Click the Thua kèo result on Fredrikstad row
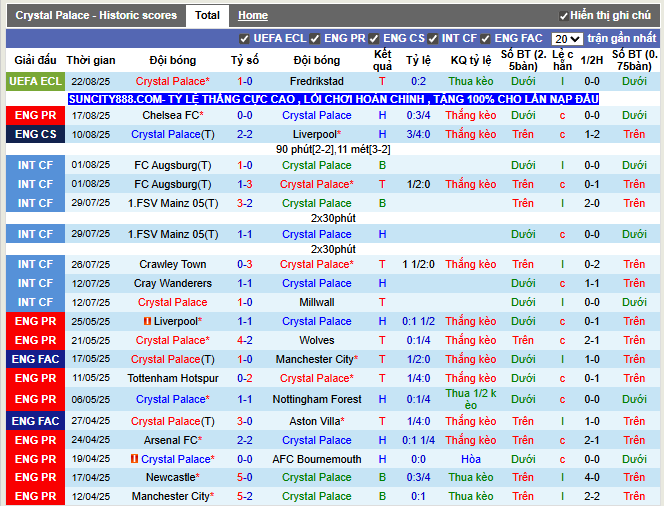Image resolution: width=664 pixels, height=506 pixels. pyautogui.click(x=470, y=81)
